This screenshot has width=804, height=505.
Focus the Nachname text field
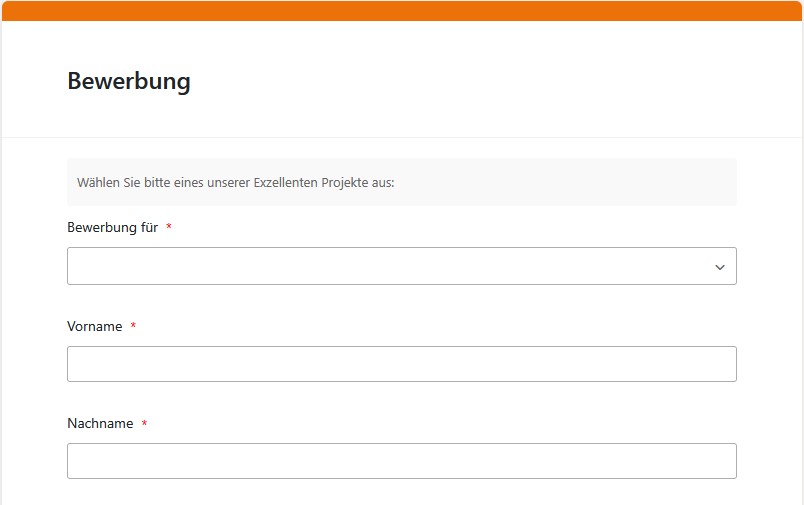click(x=401, y=461)
